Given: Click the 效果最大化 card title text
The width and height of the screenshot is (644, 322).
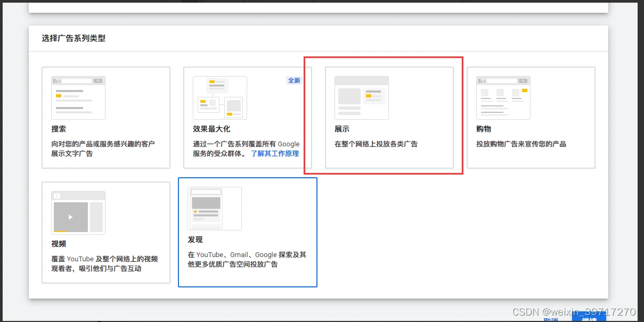Looking at the screenshot, I should [211, 129].
